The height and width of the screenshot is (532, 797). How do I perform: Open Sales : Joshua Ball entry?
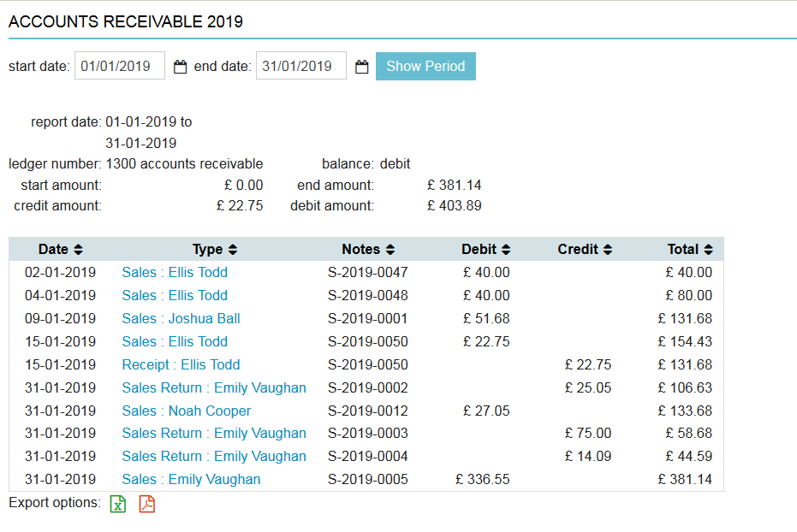(x=181, y=318)
